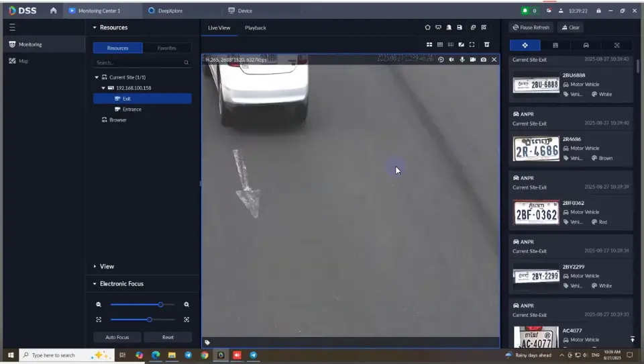Expand the View section
The image size is (644, 364).
(x=95, y=267)
